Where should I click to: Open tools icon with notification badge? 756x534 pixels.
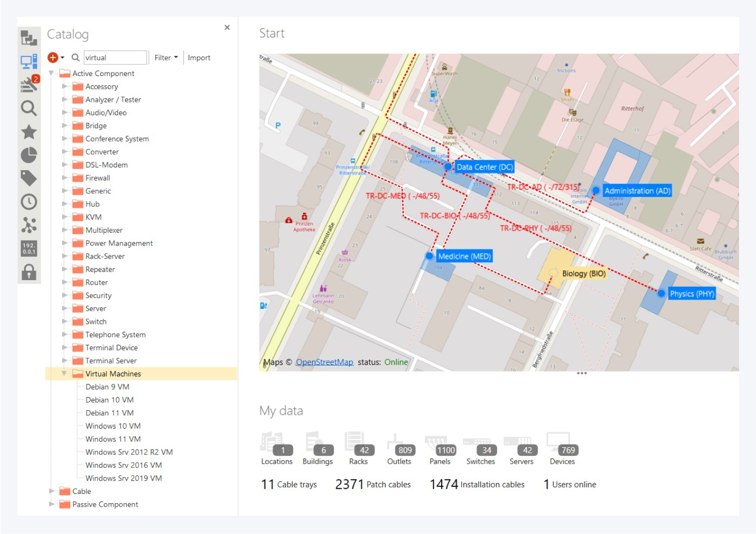click(29, 84)
